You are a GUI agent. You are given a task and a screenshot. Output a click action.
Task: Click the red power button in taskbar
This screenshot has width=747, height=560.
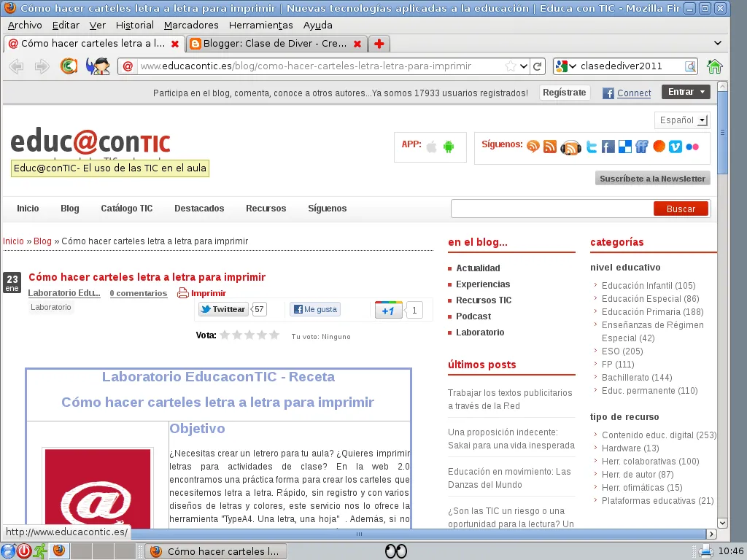(24, 551)
